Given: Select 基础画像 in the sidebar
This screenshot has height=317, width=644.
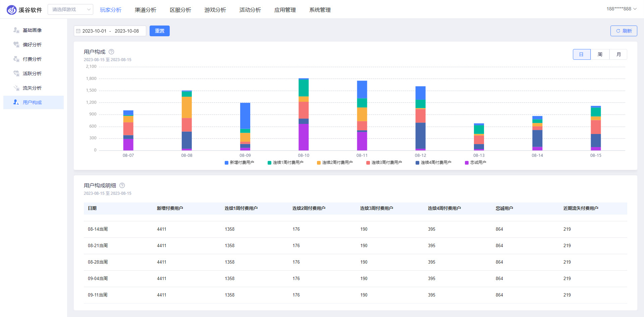Looking at the screenshot, I should tap(34, 30).
